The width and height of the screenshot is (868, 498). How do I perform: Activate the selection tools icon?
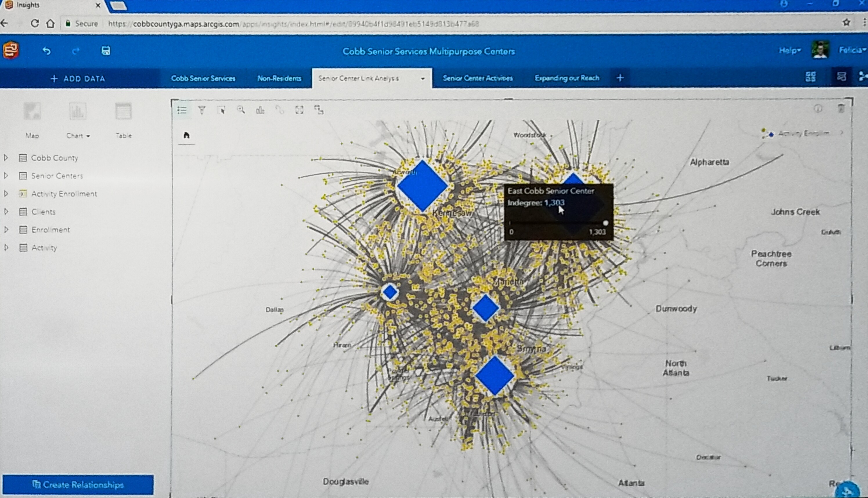(x=221, y=110)
